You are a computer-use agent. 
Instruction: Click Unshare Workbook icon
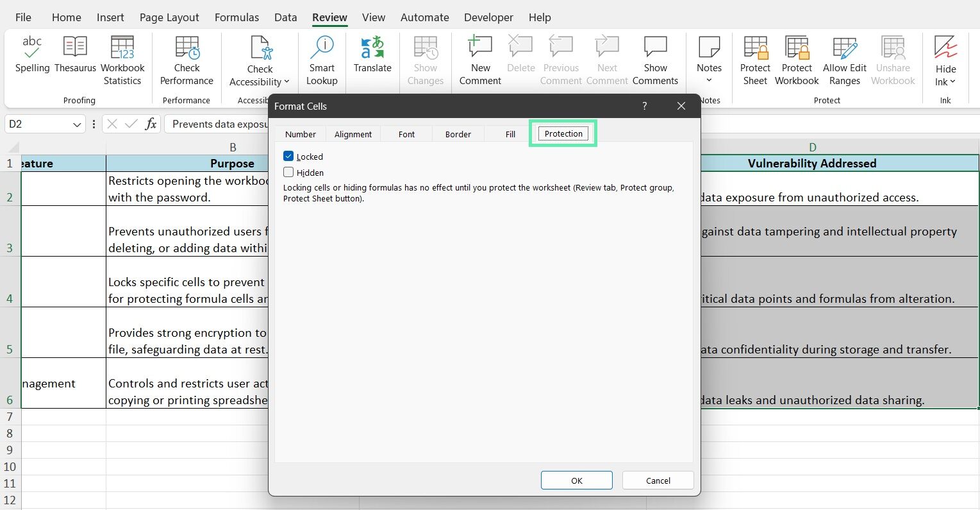coord(893,47)
